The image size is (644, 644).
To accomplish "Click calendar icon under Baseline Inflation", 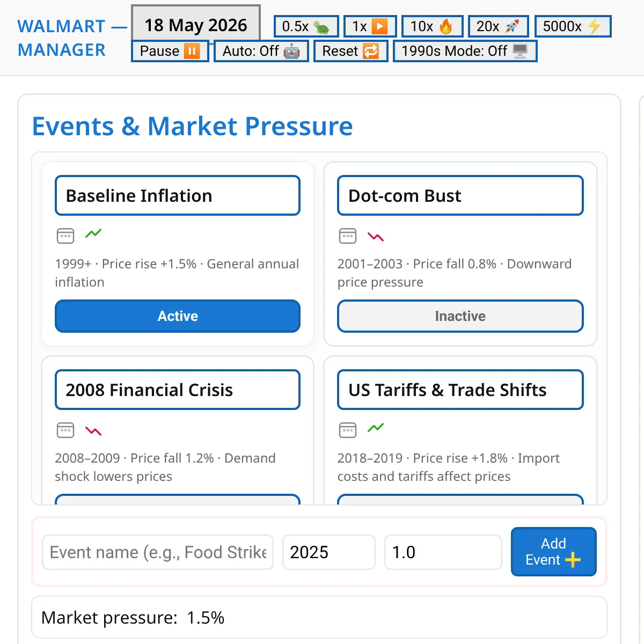I will point(65,236).
